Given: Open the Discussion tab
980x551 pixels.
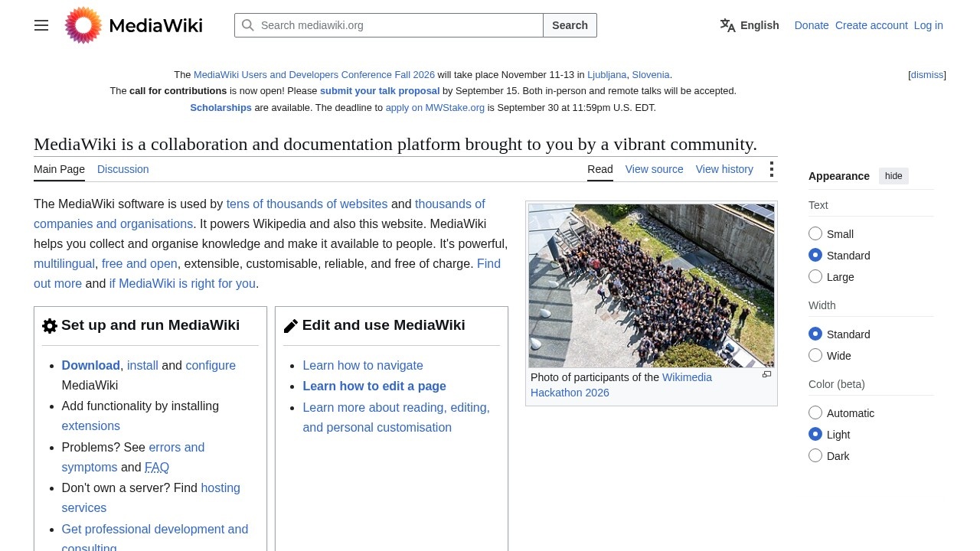Looking at the screenshot, I should (x=122, y=169).
